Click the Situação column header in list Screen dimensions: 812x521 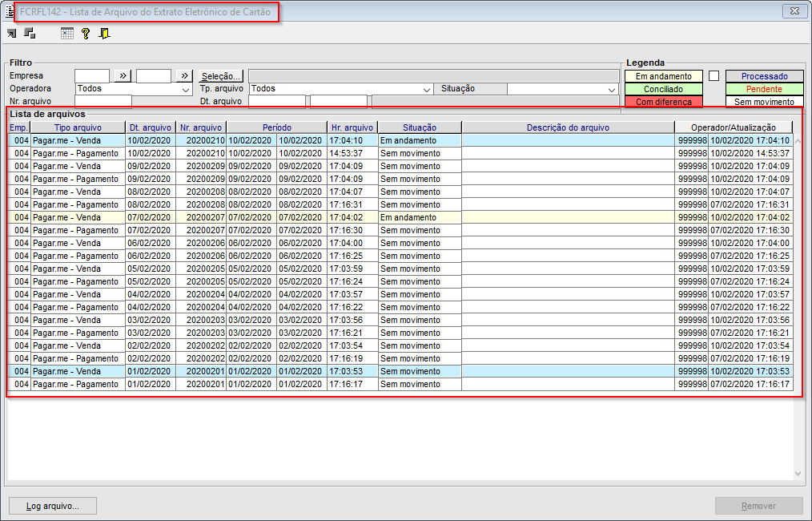click(420, 127)
